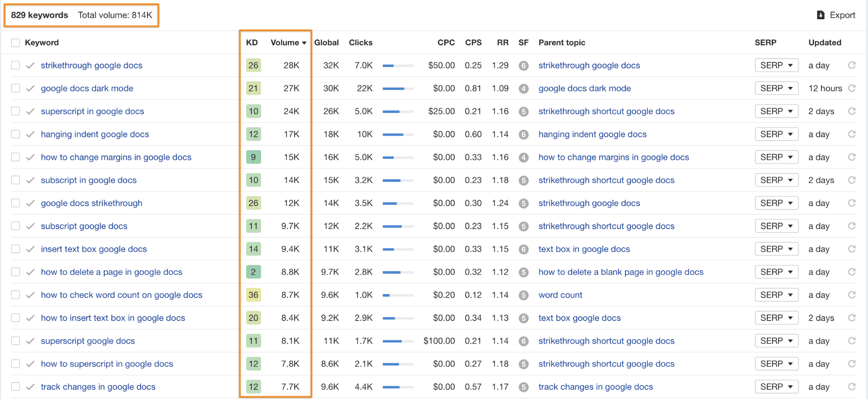Click checkmark icon beside superscript in google docs
868x400 pixels.
click(30, 111)
